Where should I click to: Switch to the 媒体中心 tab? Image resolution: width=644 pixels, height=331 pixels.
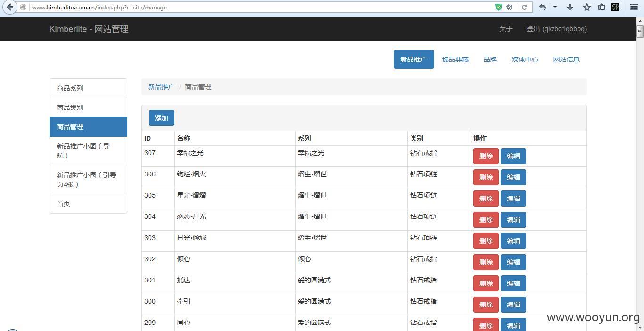point(525,59)
